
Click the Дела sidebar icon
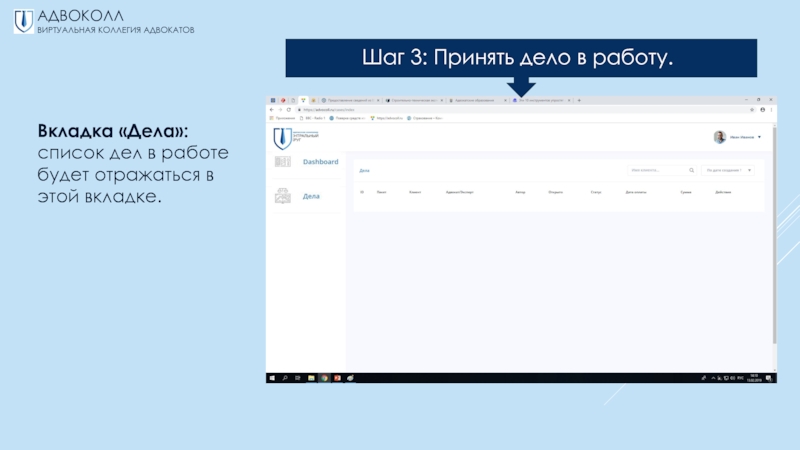point(282,196)
